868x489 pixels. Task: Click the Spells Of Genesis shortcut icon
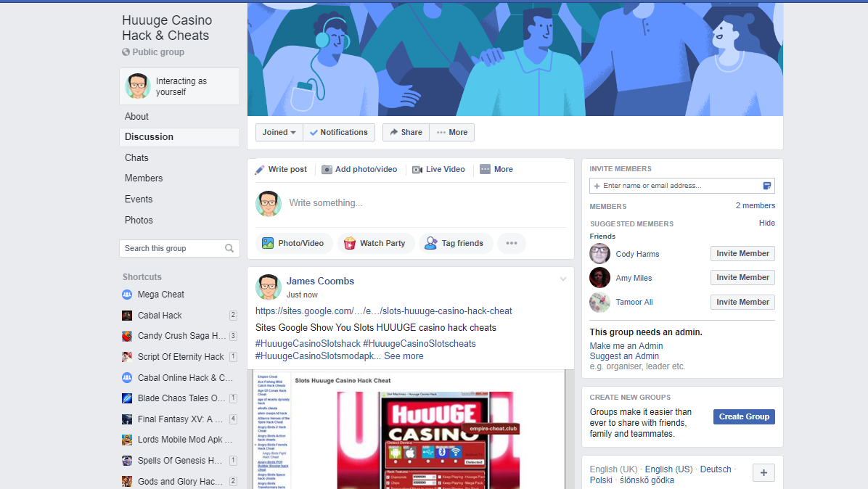coord(127,461)
